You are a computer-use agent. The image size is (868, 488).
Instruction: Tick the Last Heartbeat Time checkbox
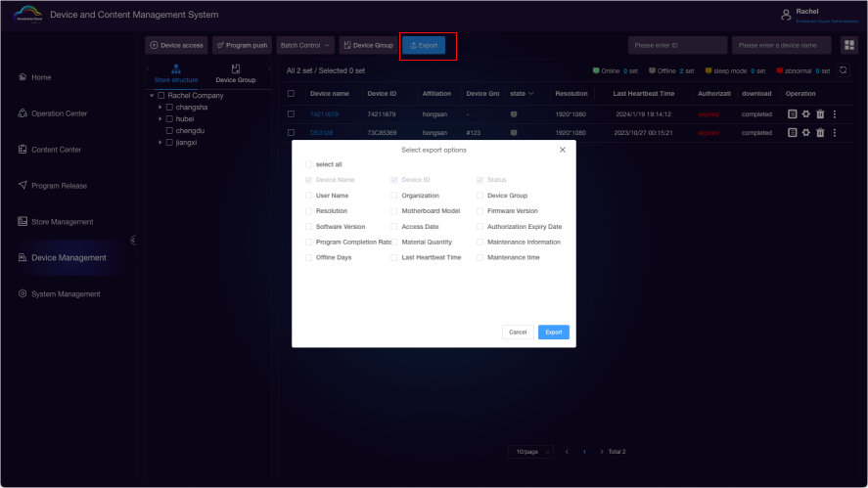[394, 257]
